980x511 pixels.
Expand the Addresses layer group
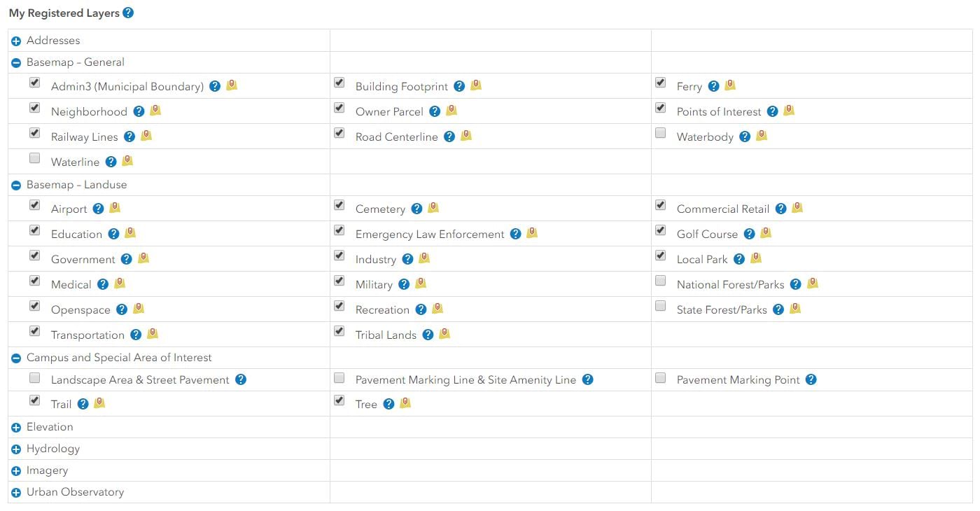tap(16, 41)
